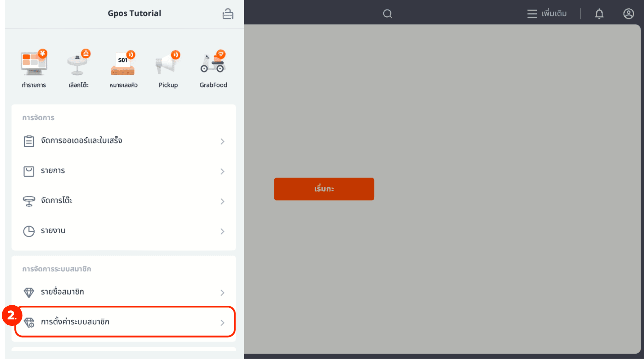644x362 pixels.
Task: Expand the จัดการโต๊ะ row chevron
Action: [222, 201]
